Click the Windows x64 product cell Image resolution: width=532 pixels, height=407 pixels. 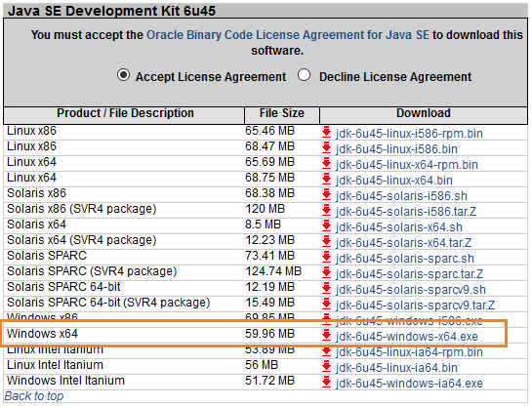42,334
